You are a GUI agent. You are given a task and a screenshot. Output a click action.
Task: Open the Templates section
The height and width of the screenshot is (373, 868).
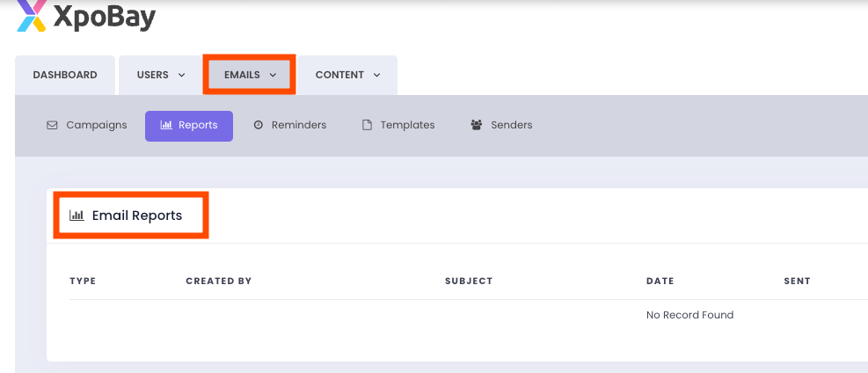pos(407,126)
